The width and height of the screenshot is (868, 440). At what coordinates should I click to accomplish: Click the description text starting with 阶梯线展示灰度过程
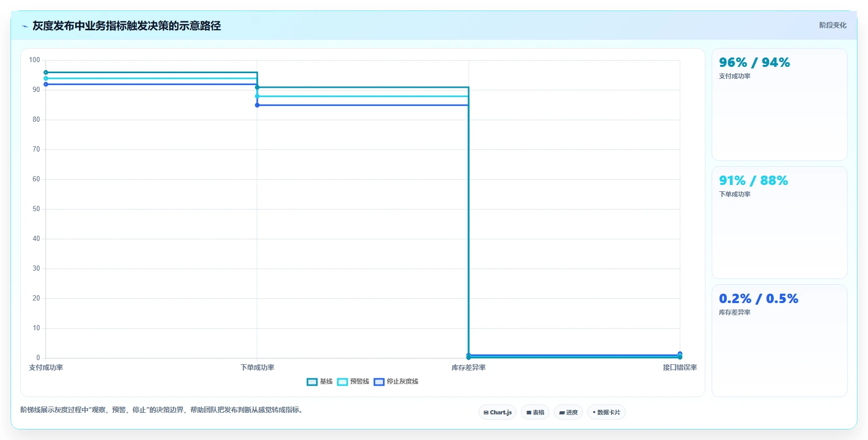tap(162, 410)
